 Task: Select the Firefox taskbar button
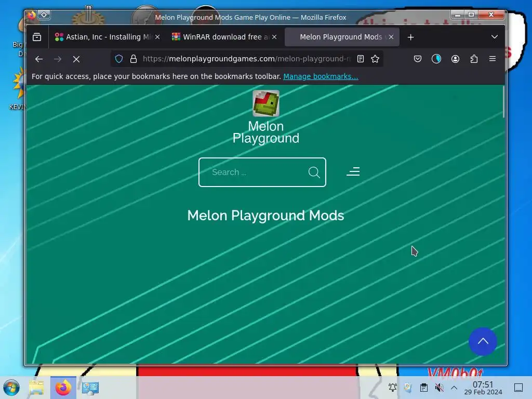pyautogui.click(x=63, y=388)
